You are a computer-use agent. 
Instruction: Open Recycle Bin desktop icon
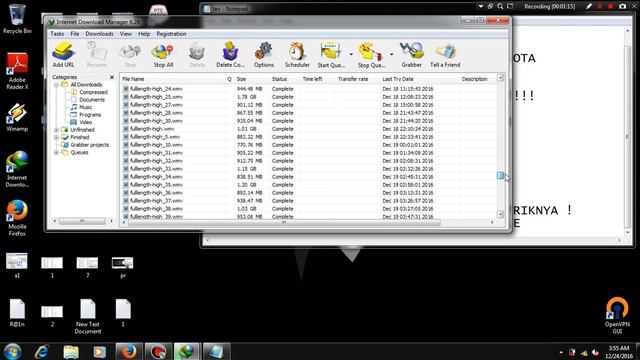coord(17,19)
